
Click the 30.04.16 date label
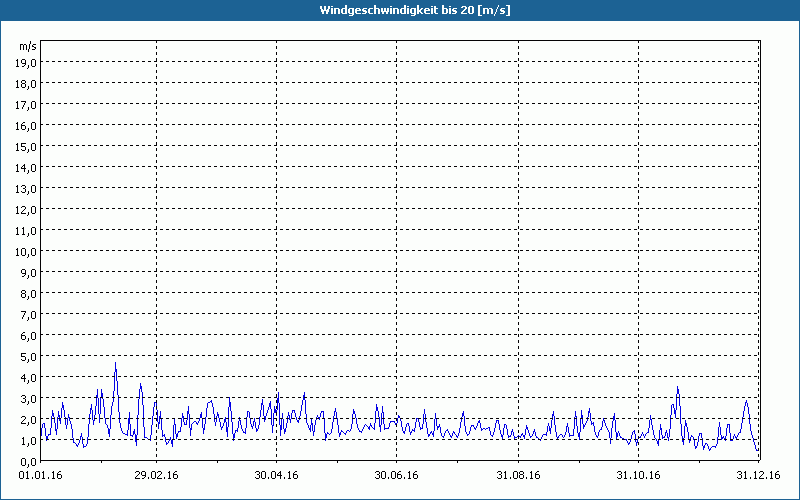coord(277,476)
